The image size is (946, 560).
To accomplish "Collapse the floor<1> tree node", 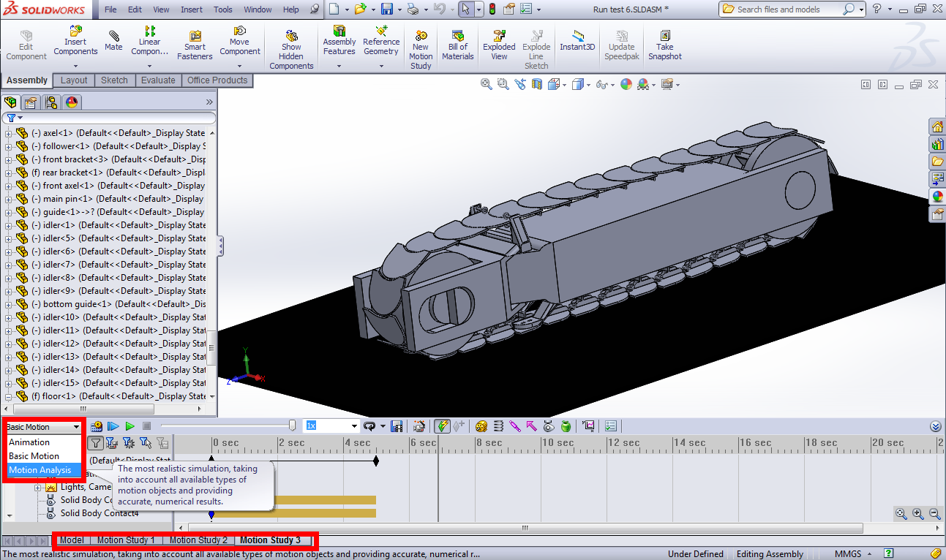I will click(9, 396).
